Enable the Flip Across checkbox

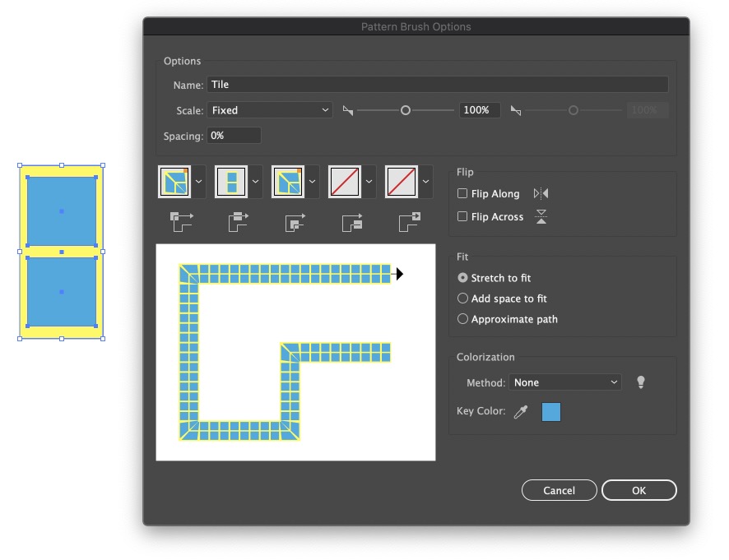[x=462, y=216]
